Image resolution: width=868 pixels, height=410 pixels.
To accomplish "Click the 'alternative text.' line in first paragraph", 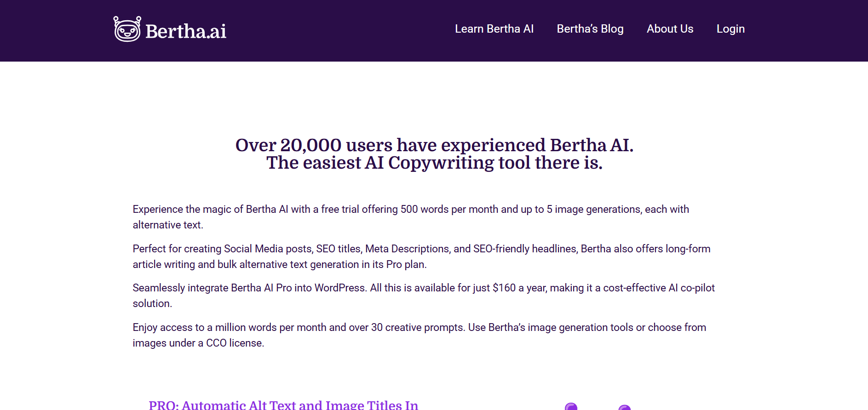I will [168, 225].
